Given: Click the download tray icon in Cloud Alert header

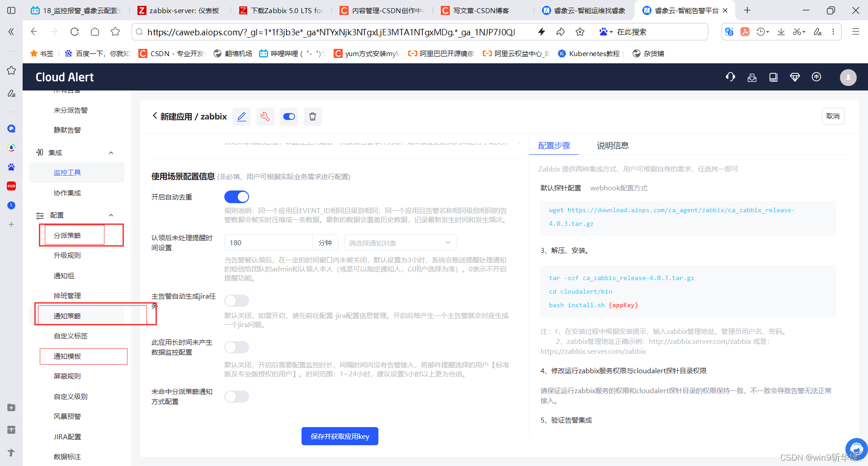Looking at the screenshot, I should click(x=752, y=77).
